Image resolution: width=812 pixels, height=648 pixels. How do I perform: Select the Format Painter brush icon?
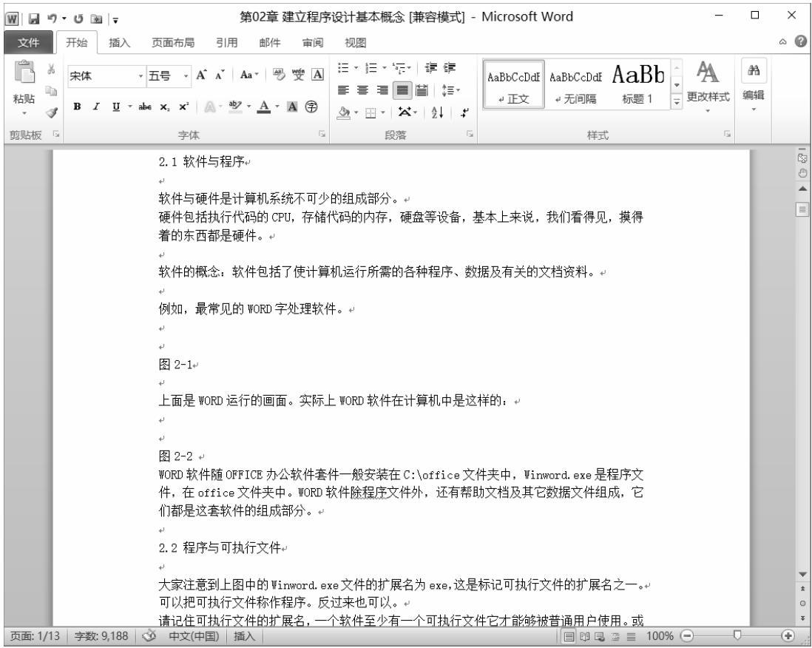pos(51,112)
